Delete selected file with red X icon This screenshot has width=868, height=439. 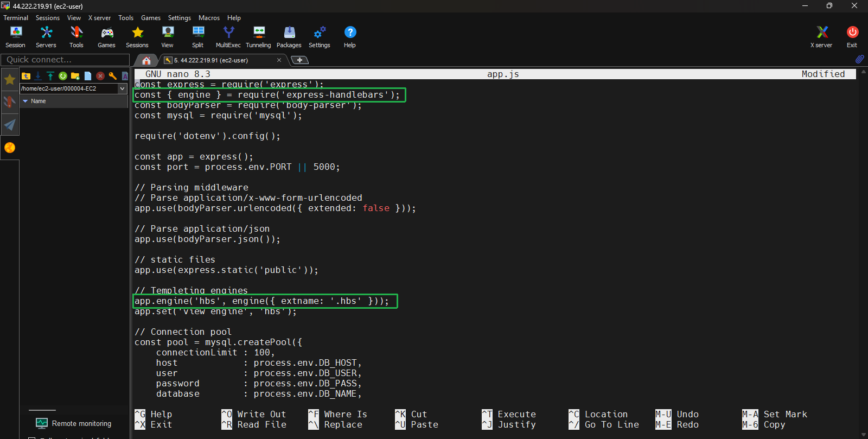(100, 76)
